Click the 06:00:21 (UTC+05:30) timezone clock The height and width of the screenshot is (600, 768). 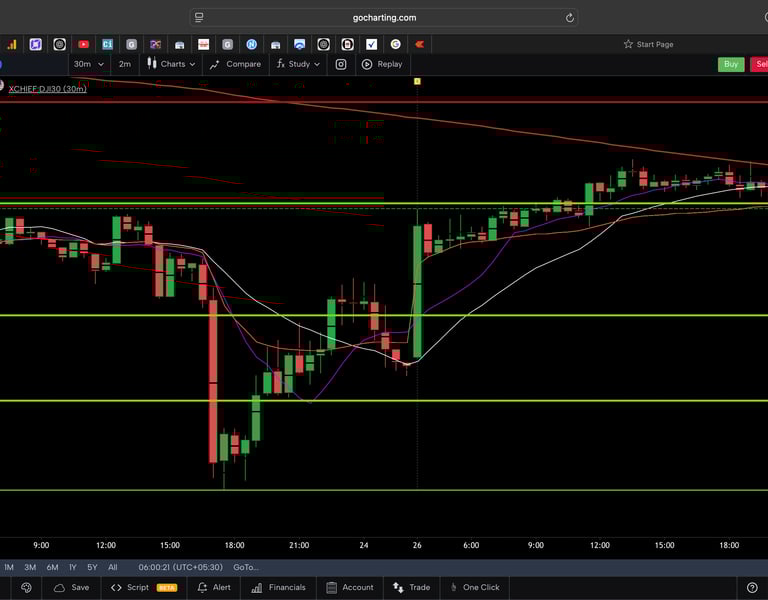[x=180, y=567]
